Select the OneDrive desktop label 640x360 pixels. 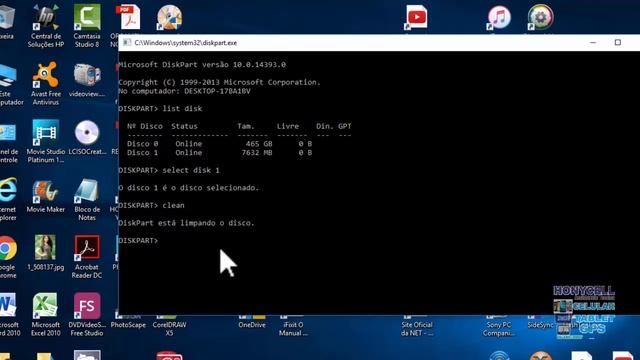[x=252, y=325]
